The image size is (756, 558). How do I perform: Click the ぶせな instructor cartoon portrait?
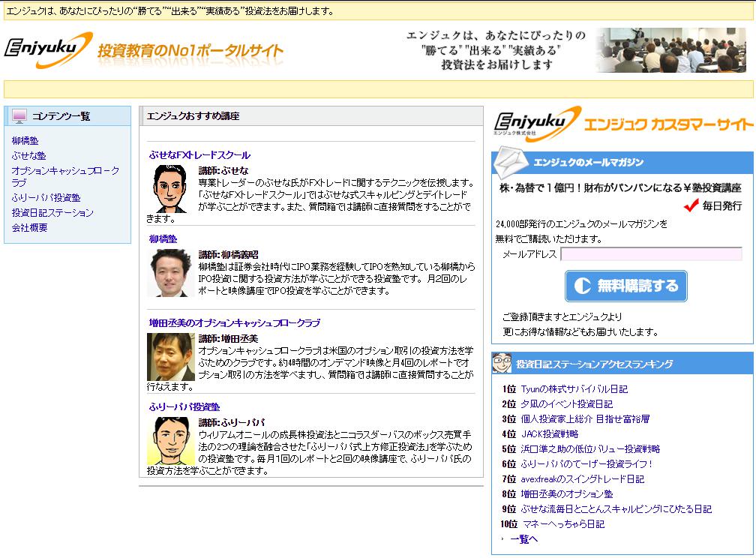[x=170, y=189]
